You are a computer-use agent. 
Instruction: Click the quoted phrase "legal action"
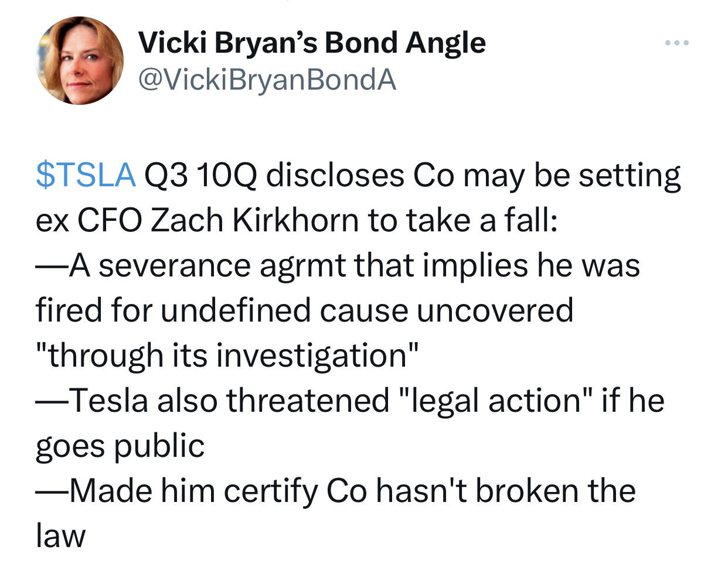pyautogui.click(x=494, y=401)
